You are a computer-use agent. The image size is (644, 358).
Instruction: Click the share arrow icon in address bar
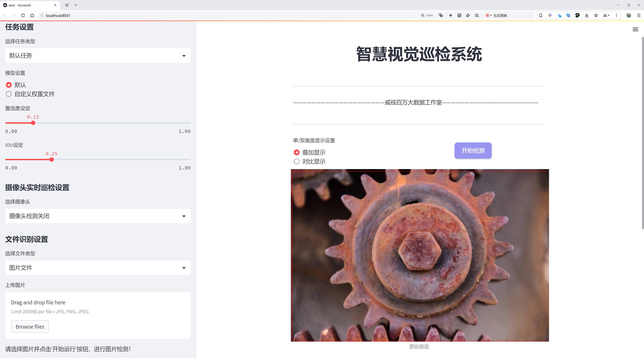pos(468,16)
